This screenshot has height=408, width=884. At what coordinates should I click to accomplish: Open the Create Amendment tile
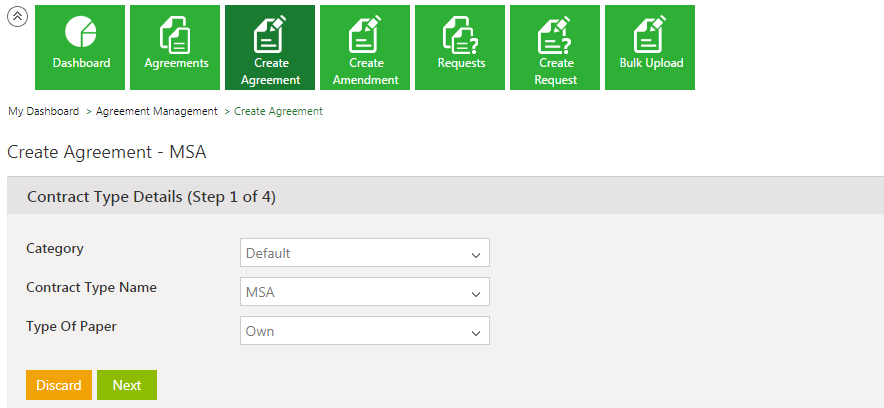pos(365,47)
